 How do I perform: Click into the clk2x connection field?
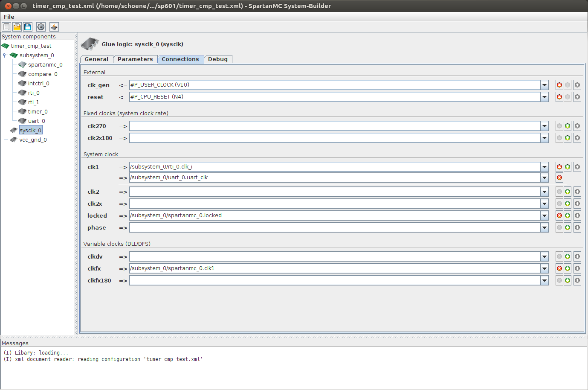(335, 204)
